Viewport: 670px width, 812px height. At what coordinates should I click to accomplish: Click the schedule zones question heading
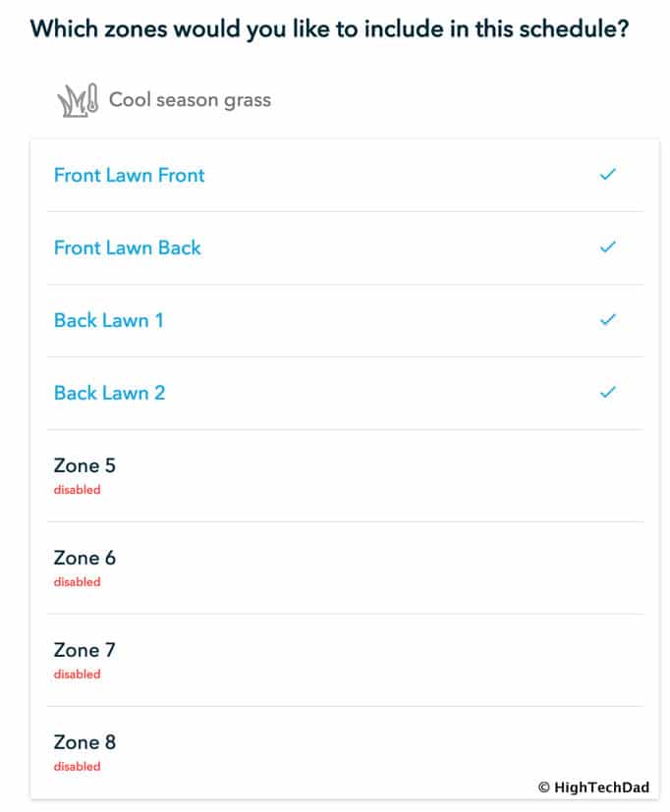tap(330, 28)
